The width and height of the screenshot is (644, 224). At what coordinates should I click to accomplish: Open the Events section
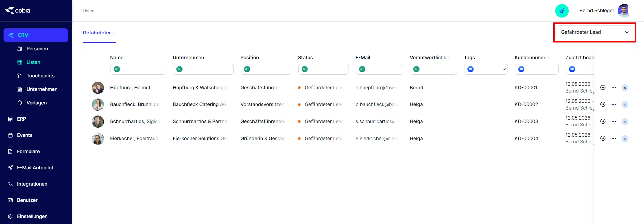pos(24,135)
